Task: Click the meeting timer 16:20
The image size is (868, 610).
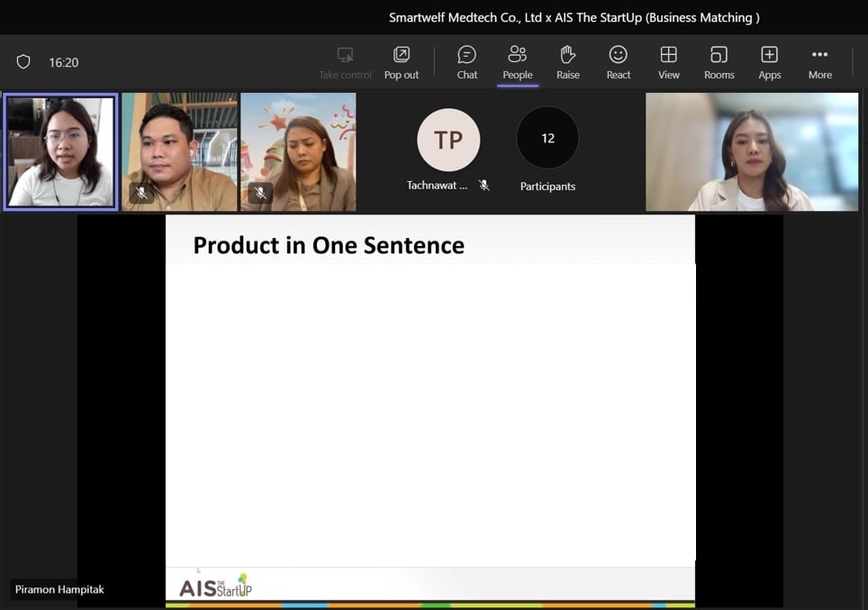Action: click(64, 62)
